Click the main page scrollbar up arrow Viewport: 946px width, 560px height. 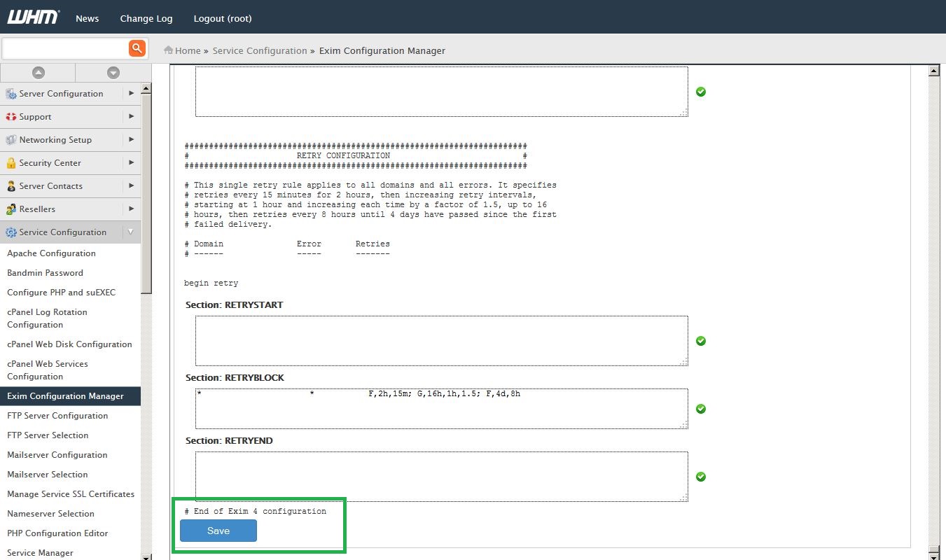(x=933, y=71)
